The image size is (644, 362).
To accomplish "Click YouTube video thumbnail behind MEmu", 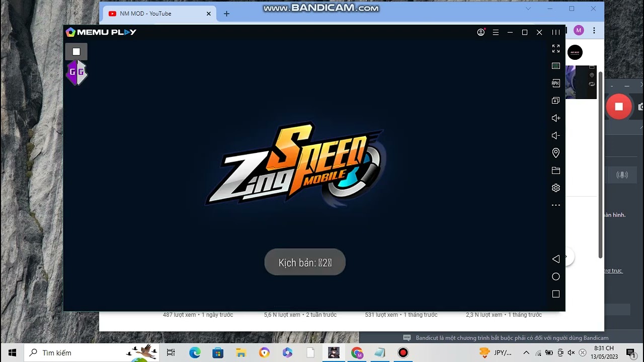I will [581, 82].
